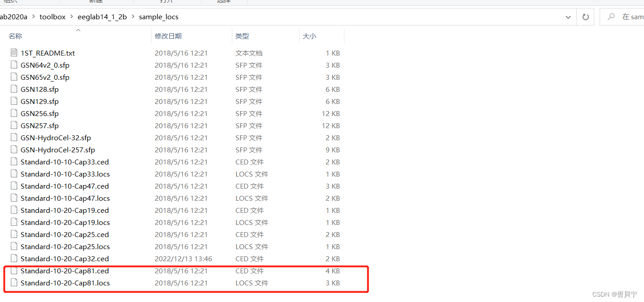Select the file name Standard-10-20-Cap81.ced
Image resolution: width=644 pixels, height=302 pixels.
coord(65,271)
